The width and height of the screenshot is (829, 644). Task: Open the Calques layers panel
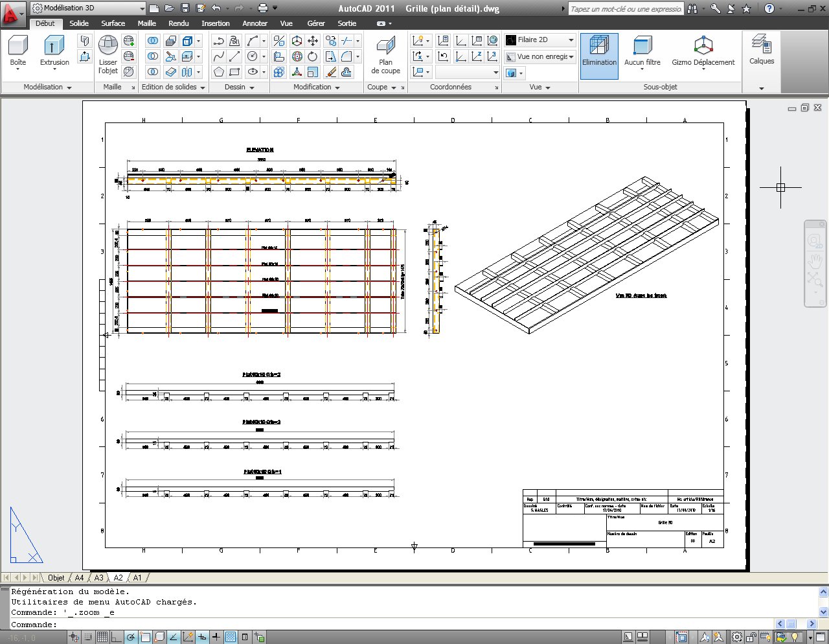pos(761,45)
